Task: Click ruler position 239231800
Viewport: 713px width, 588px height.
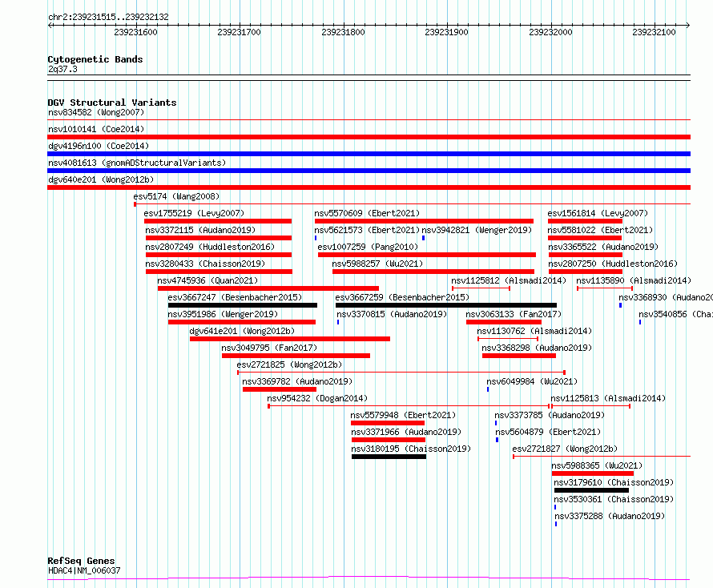Action: tap(344, 32)
